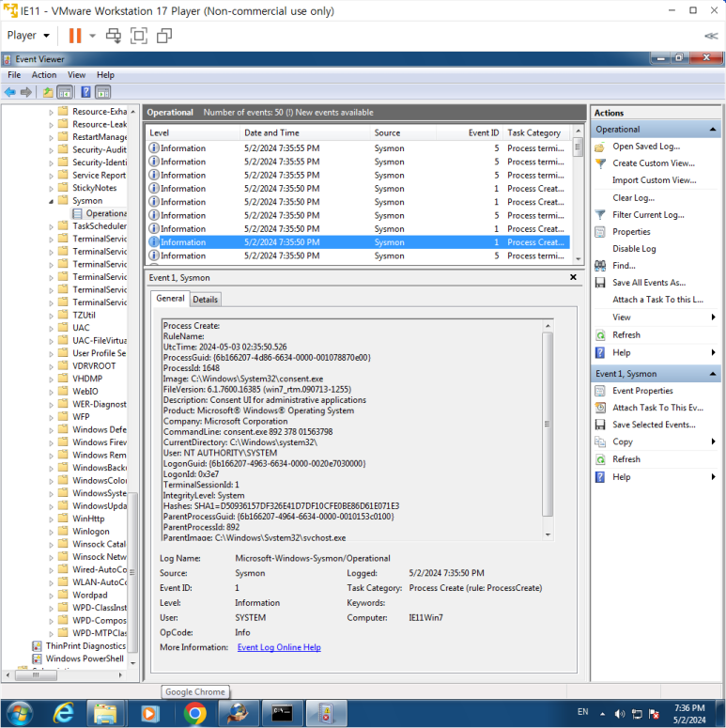Click the Find binoculars icon
Screen dimensions: 726x728
click(x=600, y=266)
